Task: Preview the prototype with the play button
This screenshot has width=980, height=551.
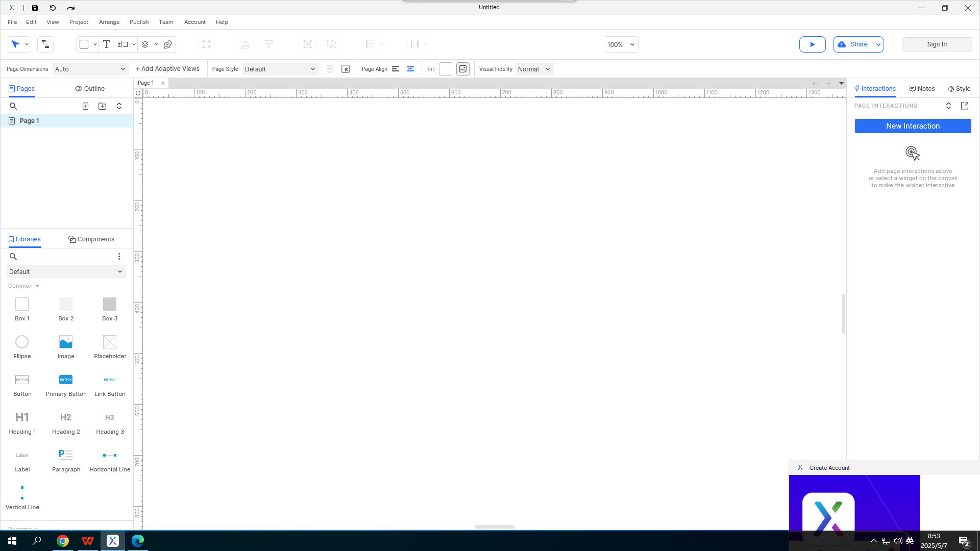Action: click(x=812, y=44)
